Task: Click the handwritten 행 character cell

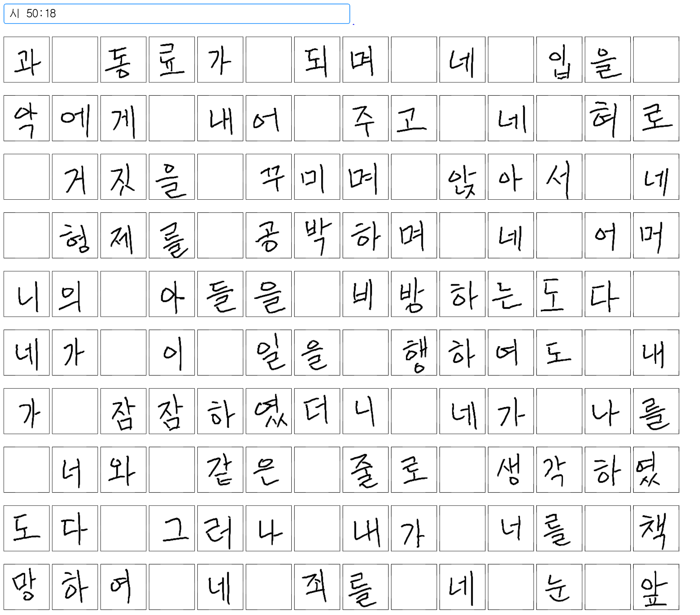Action: tap(414, 352)
